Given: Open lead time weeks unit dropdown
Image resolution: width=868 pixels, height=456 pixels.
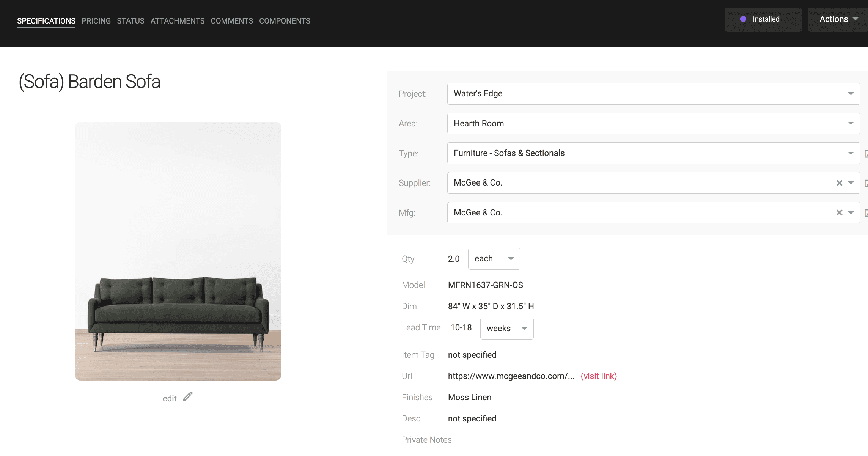Looking at the screenshot, I should pyautogui.click(x=506, y=329).
